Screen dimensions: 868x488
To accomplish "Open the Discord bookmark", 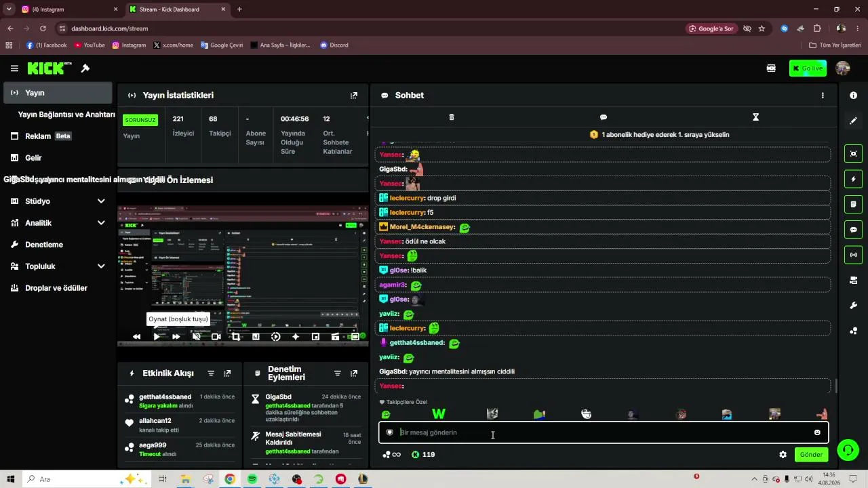I will pos(334,45).
